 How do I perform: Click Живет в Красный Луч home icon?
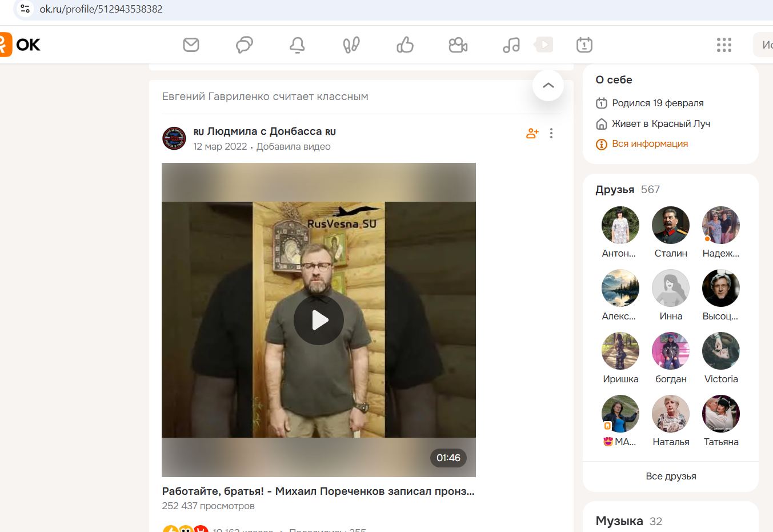[601, 123]
